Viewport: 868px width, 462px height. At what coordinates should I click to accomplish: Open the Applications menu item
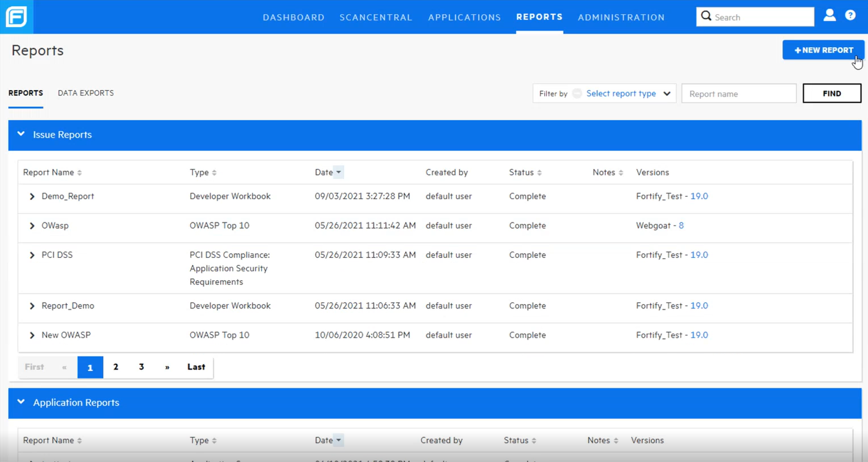[x=464, y=17]
